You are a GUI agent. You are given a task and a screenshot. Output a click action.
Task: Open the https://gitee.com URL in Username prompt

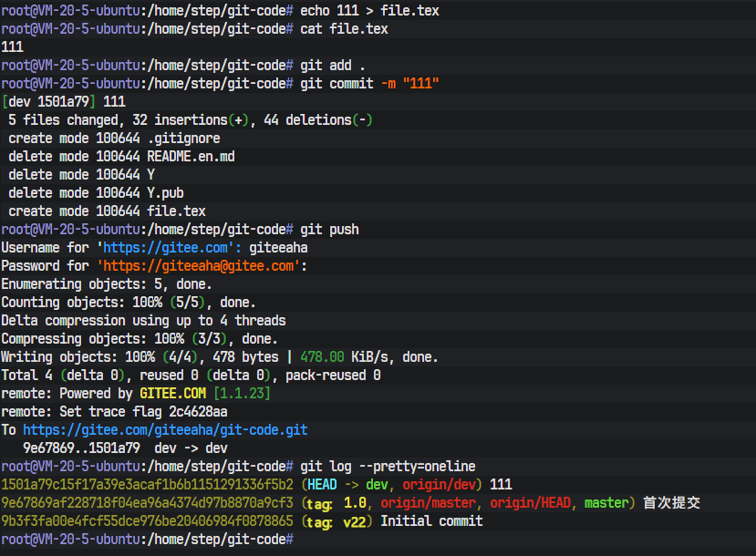click(x=165, y=247)
